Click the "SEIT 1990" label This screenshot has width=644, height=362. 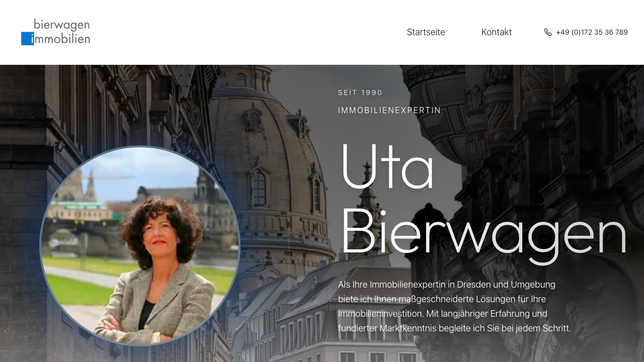pos(360,93)
